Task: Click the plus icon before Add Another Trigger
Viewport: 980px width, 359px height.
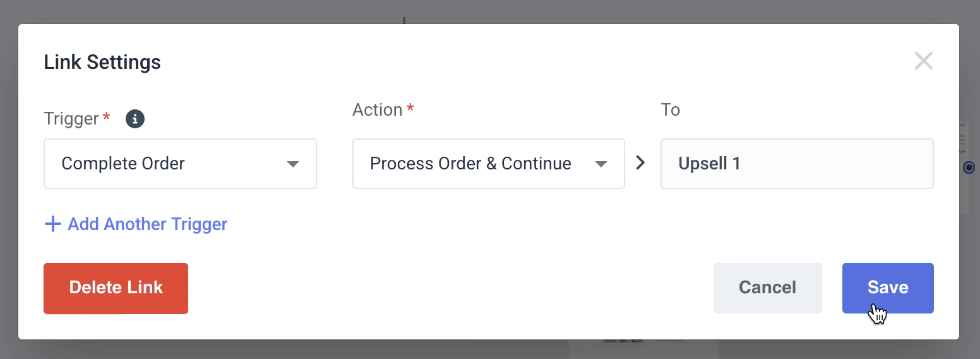Action: coord(53,224)
